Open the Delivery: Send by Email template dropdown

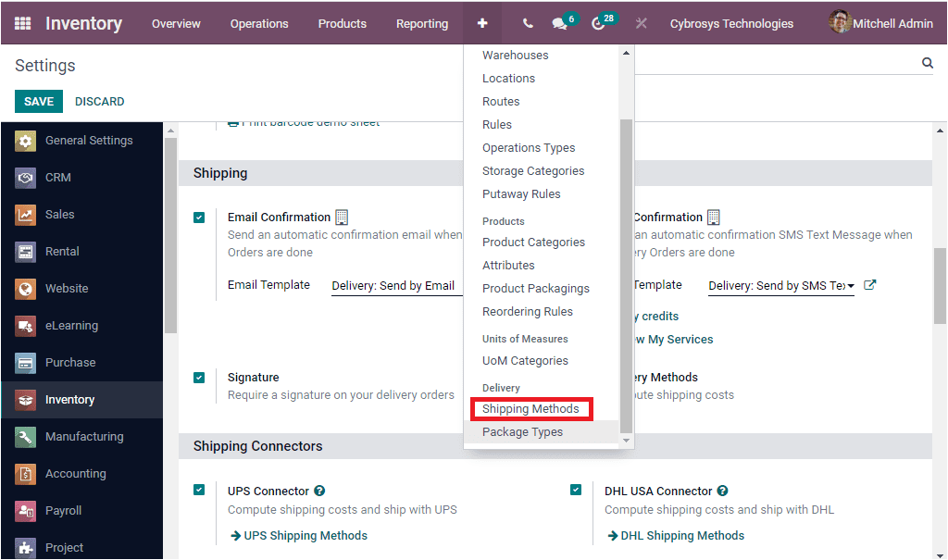pos(395,285)
